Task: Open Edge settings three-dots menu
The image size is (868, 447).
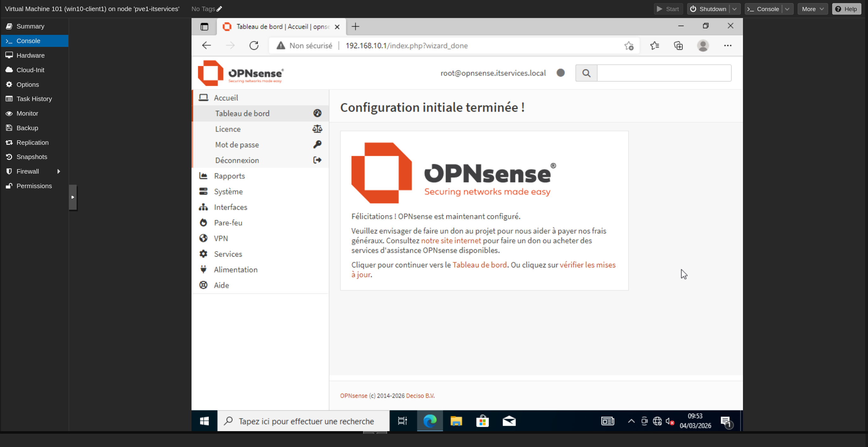Action: [727, 46]
